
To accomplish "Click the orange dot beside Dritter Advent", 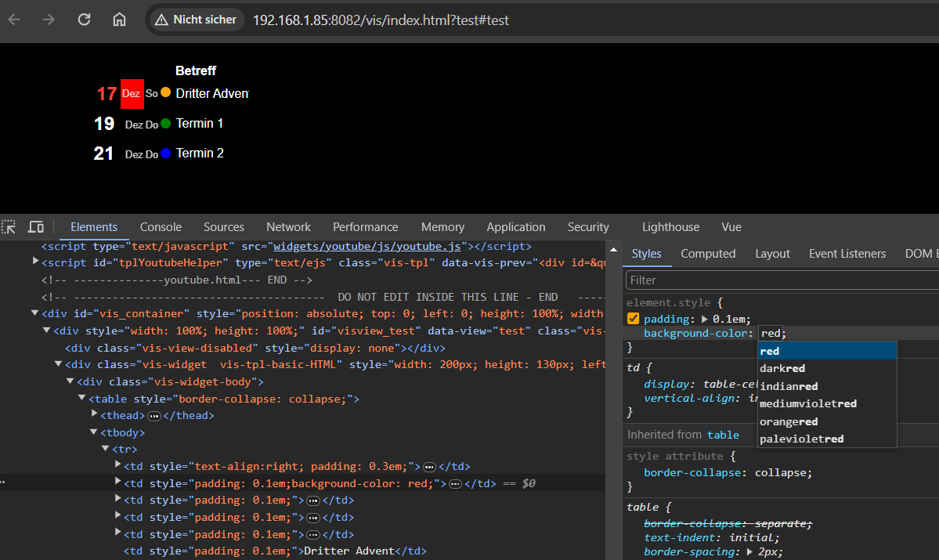I will click(x=165, y=92).
